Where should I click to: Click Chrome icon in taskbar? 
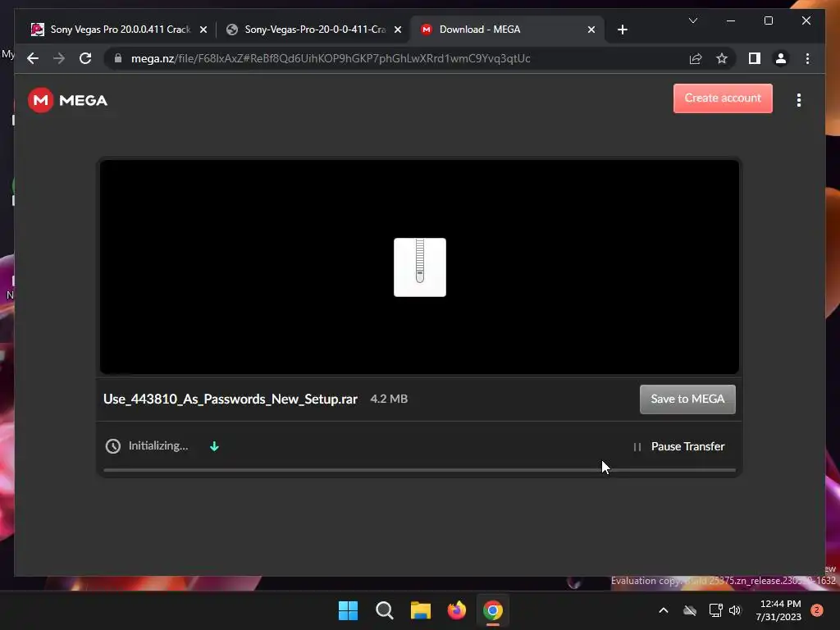click(493, 610)
